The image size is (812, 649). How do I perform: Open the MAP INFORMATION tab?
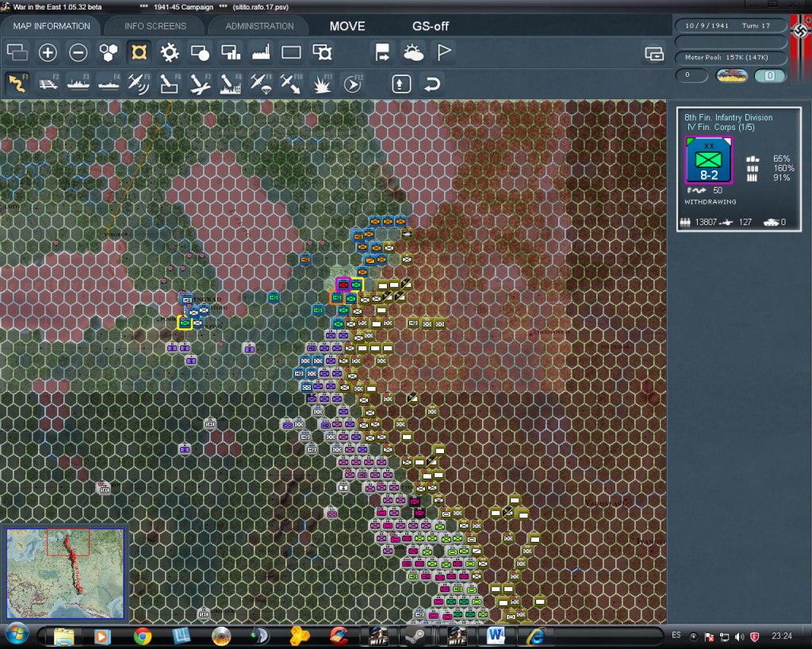[x=52, y=26]
